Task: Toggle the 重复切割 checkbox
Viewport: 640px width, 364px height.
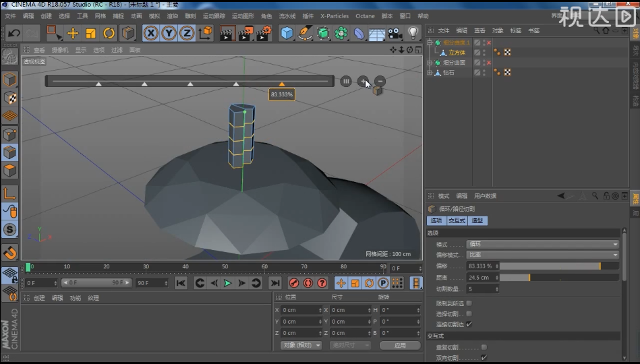Action: [484, 347]
